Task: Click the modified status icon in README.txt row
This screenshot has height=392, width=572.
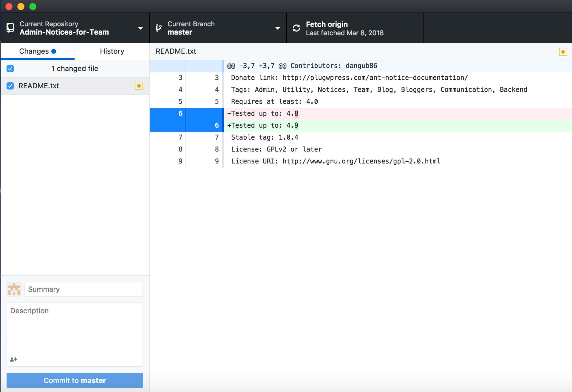Action: (x=139, y=86)
